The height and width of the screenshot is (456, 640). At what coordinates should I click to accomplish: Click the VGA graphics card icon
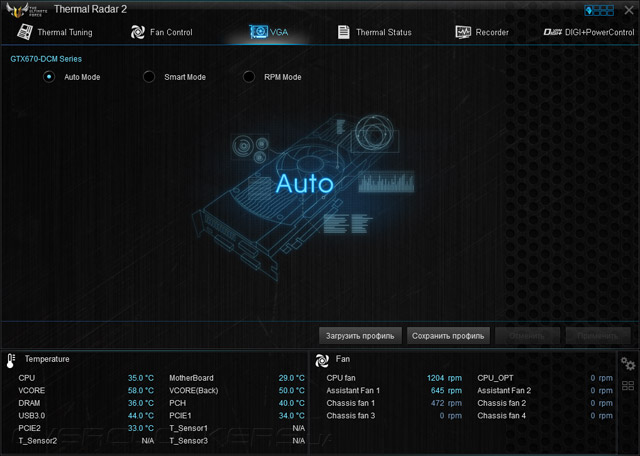tap(258, 32)
